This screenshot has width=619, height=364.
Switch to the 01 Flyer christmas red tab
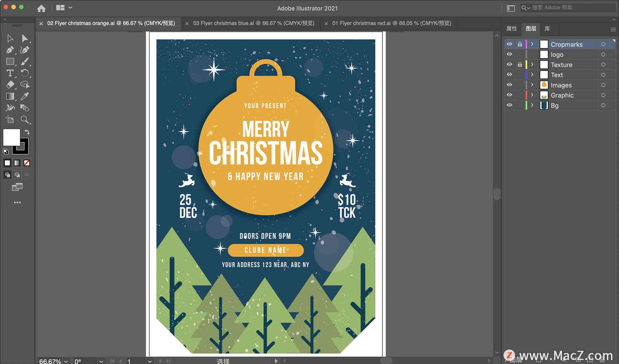(x=390, y=24)
